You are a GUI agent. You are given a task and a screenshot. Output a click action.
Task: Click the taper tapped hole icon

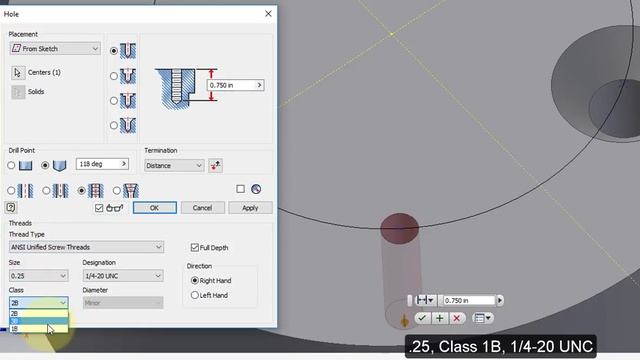tap(131, 191)
